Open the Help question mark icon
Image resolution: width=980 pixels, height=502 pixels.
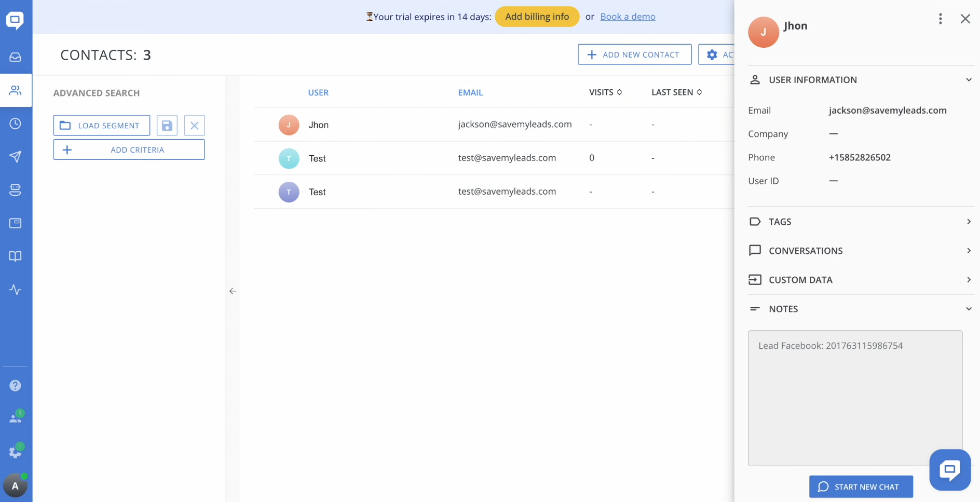tap(15, 386)
